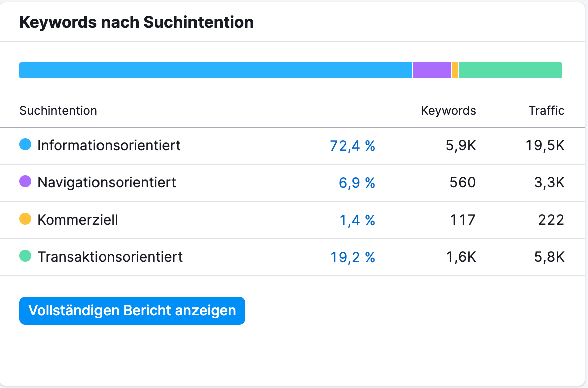This screenshot has width=588, height=388.
Task: Click the purple Navigationsorientiert dot icon
Action: (25, 182)
